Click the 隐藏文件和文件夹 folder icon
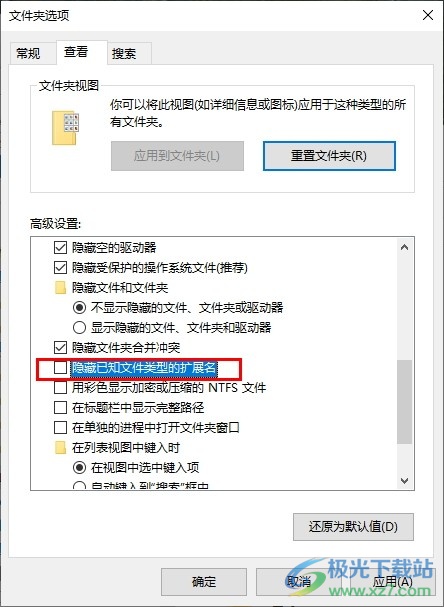The height and width of the screenshot is (607, 444). 60,288
